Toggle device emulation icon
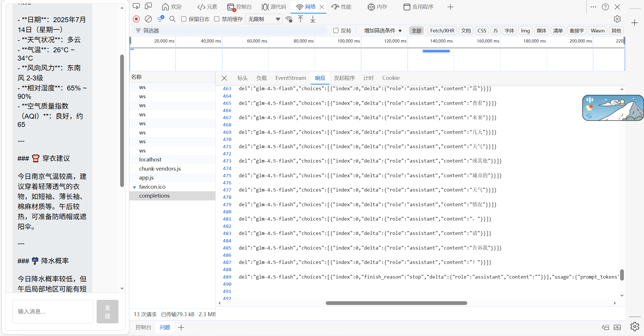Viewport: 644px width, 336px height. click(x=148, y=6)
